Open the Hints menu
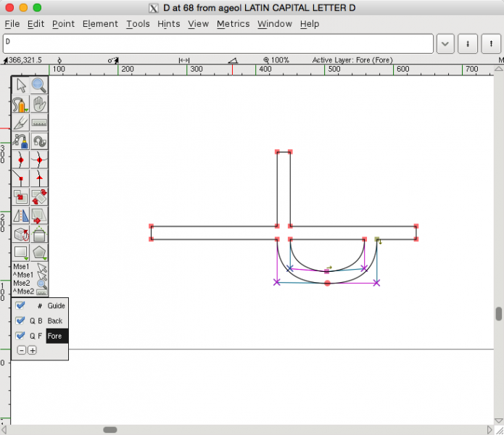Screen dimensions: 504x435 click(x=168, y=24)
